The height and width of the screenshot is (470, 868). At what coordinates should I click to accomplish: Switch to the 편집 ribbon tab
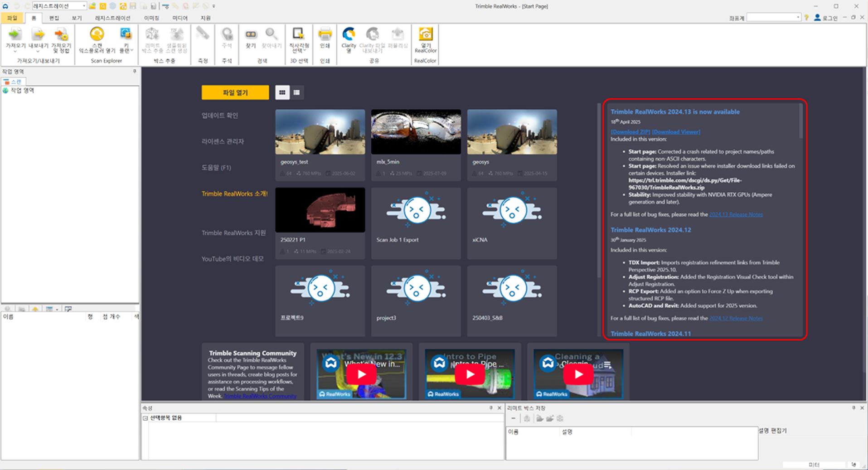(54, 18)
